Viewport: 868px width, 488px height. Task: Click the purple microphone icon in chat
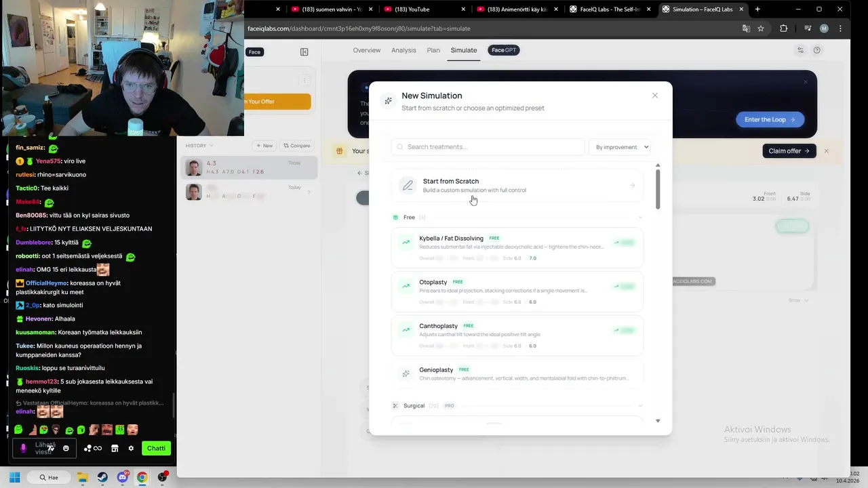pyautogui.click(x=24, y=448)
